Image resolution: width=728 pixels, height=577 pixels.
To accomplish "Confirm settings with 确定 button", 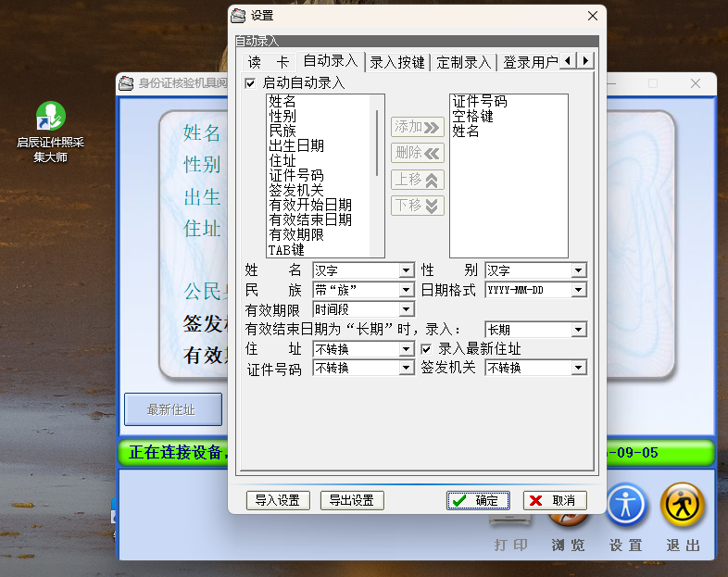I will click(x=478, y=500).
